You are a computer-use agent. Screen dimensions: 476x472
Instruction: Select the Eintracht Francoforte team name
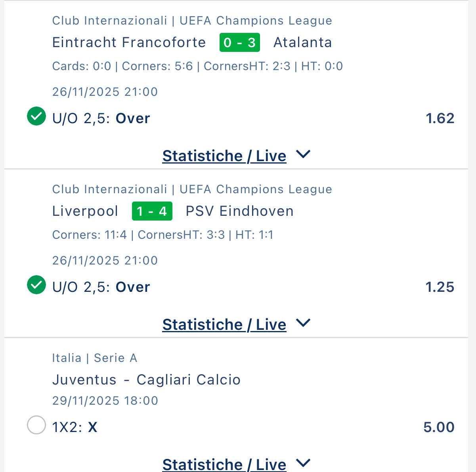point(129,42)
